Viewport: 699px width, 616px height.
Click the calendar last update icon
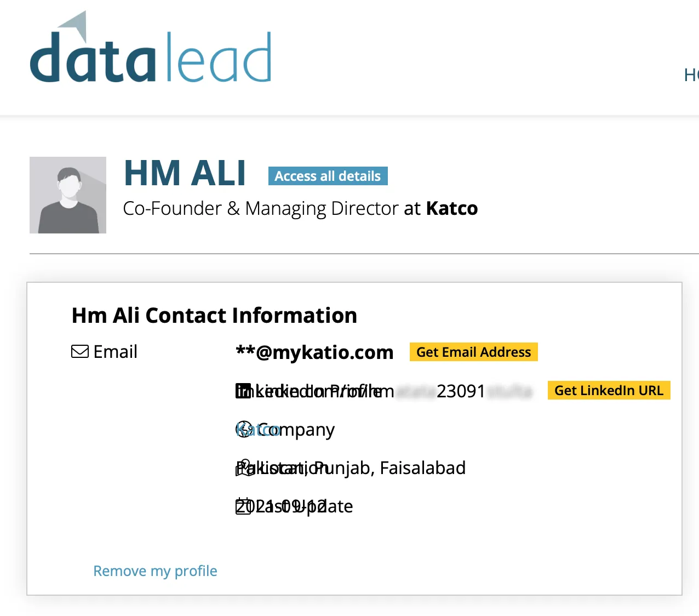coord(243,506)
